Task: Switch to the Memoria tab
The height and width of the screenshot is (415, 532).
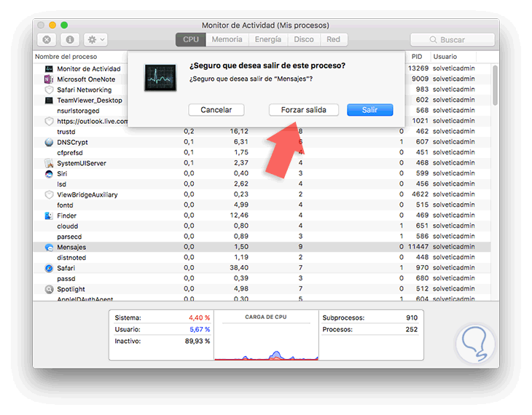Action: [227, 39]
